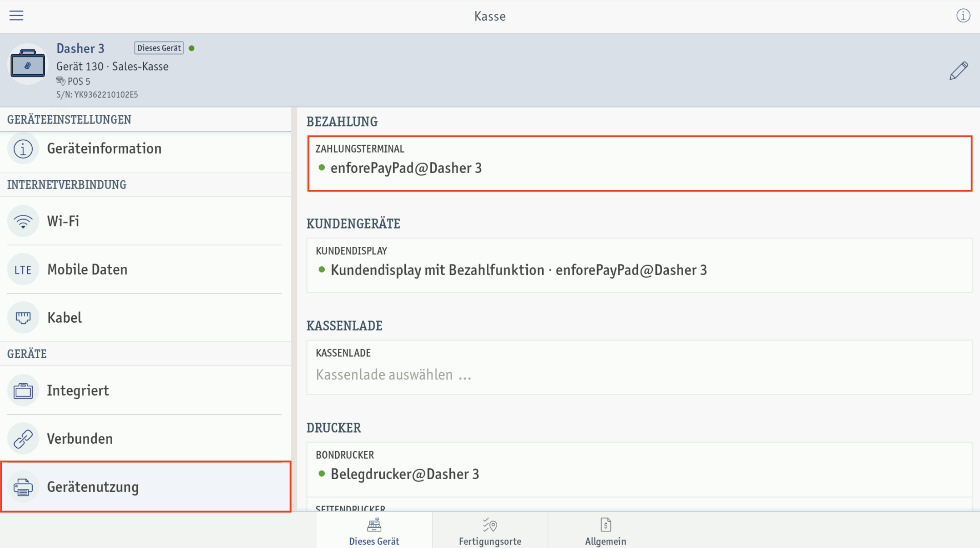The width and height of the screenshot is (980, 548).
Task: Click the Allgemein tab document icon
Action: (606, 525)
